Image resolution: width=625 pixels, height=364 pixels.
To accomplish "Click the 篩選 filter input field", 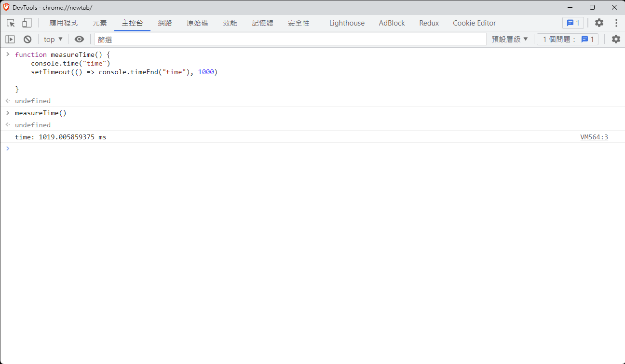I will click(x=289, y=39).
